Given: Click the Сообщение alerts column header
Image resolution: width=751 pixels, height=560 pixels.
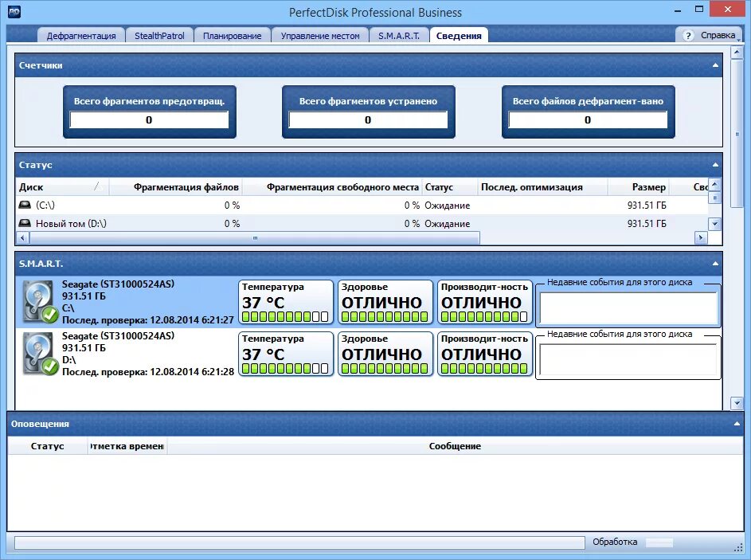Looking at the screenshot, I should (x=455, y=446).
